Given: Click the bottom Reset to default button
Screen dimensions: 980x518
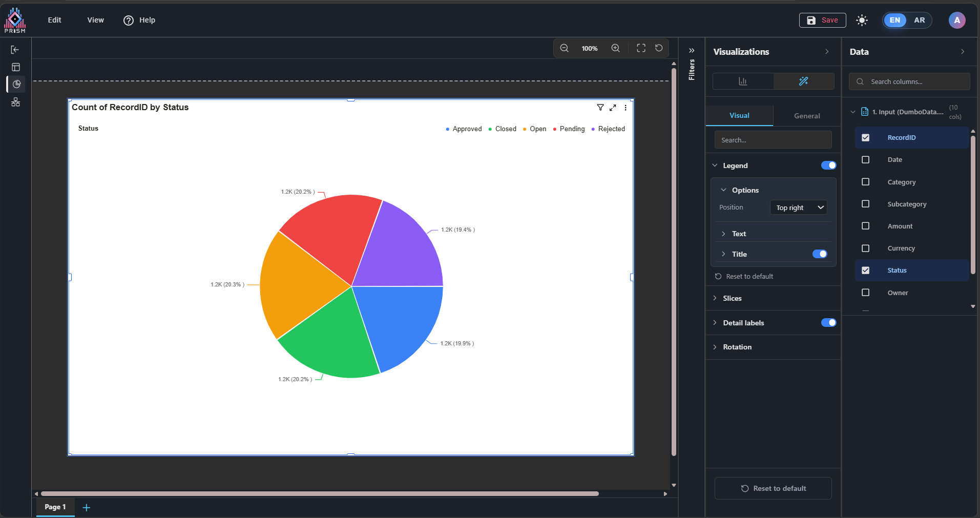Looking at the screenshot, I should [773, 488].
